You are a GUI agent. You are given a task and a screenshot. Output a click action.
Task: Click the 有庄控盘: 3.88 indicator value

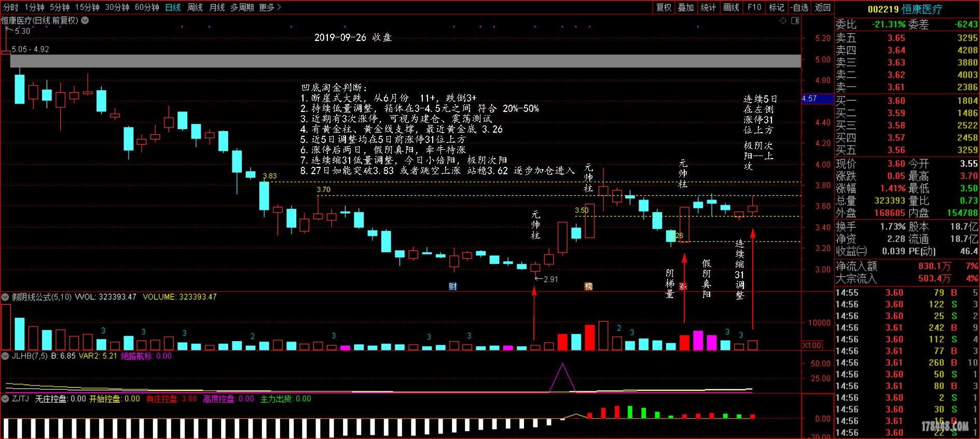point(172,399)
